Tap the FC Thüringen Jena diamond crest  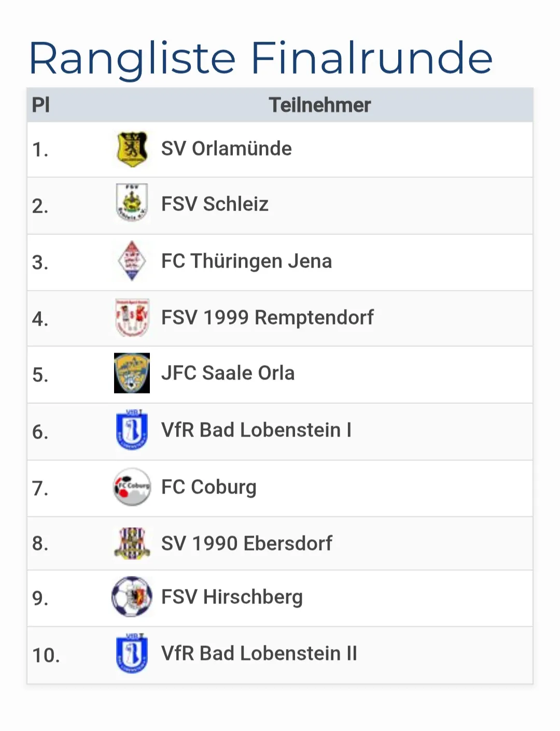(x=132, y=261)
